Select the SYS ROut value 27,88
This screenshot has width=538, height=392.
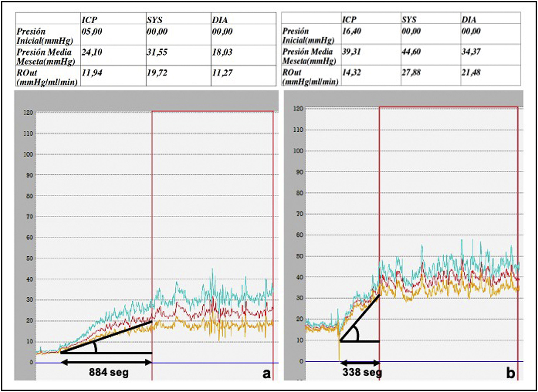coord(411,72)
